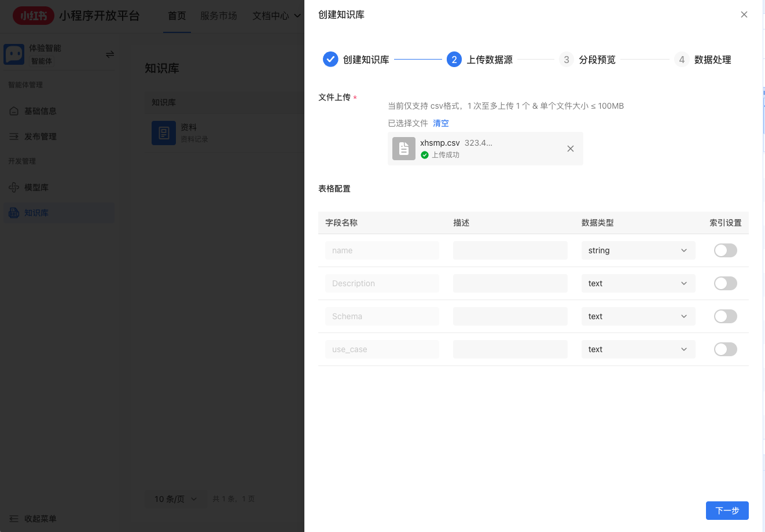The image size is (765, 532).
Task: Click the agent switcher arrows icon
Action: (110, 54)
